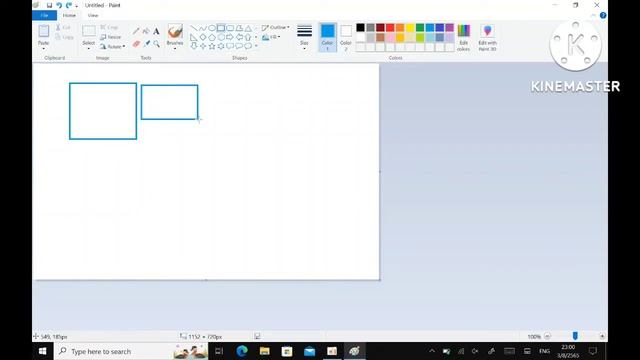Click Type here to search box

pyautogui.click(x=131, y=351)
